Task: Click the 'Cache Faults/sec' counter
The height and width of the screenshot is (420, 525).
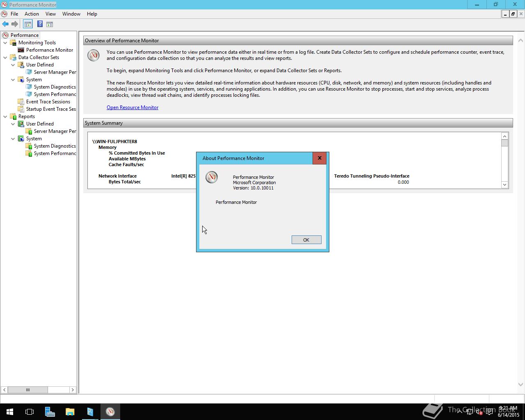Action: pos(126,164)
